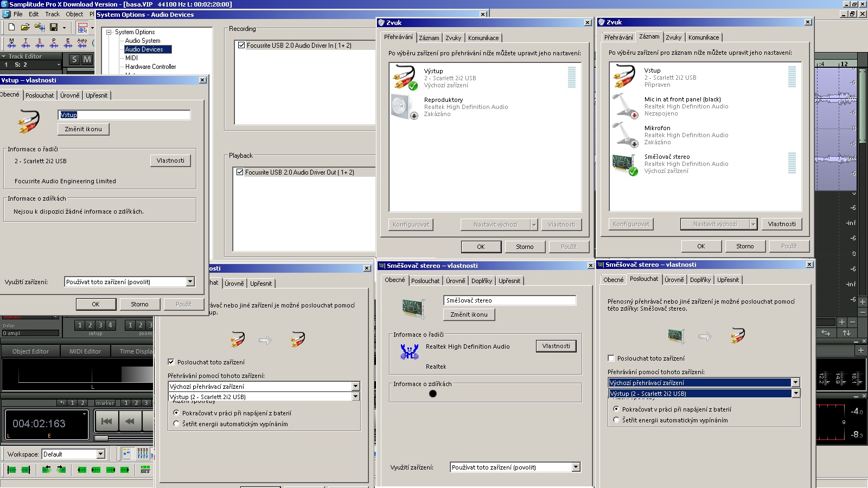Screen dimensions: 868x488
Task: Select Reproduktory playback device icon
Action: 404,107
